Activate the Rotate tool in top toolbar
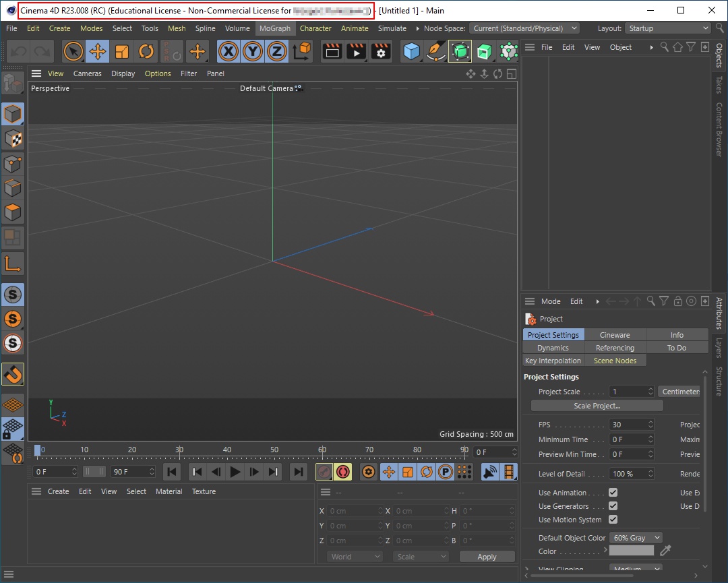This screenshot has width=728, height=583. point(146,51)
